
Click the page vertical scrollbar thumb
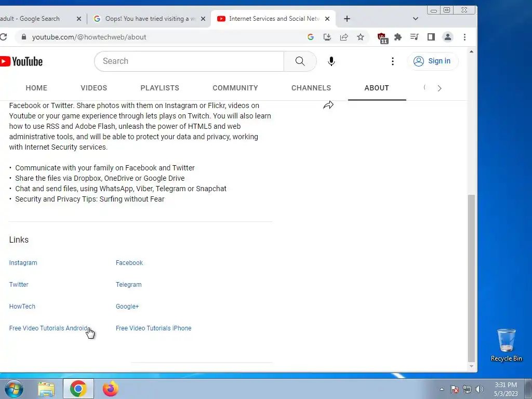pyautogui.click(x=471, y=278)
